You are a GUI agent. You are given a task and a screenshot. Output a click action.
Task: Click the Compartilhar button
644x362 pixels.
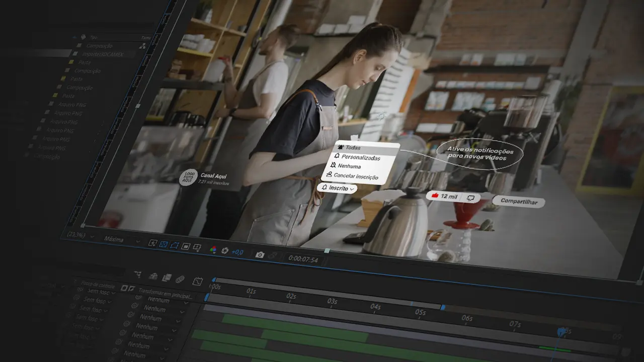click(519, 202)
